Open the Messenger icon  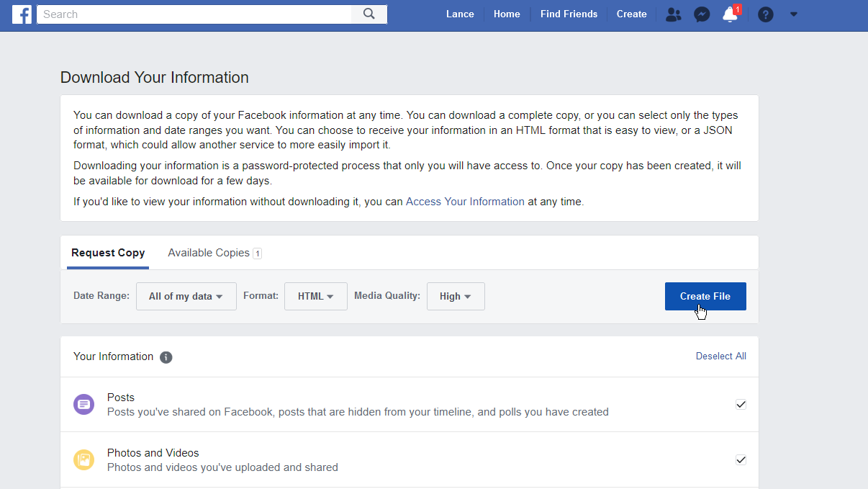point(702,14)
